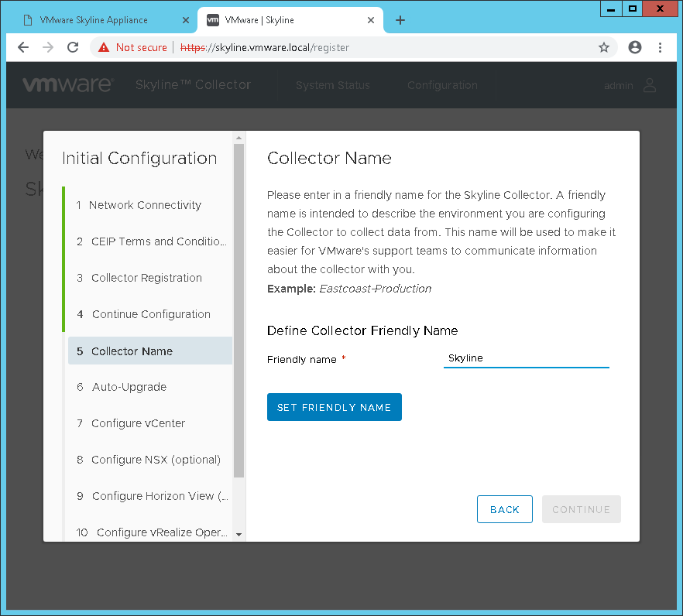Click the browser Forward arrow
683x616 pixels.
[x=48, y=47]
